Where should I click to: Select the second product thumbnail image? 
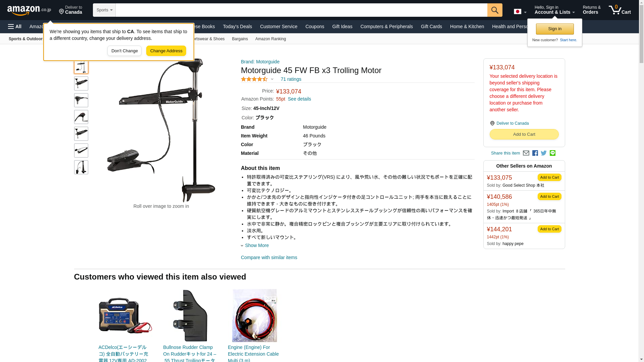81,83
